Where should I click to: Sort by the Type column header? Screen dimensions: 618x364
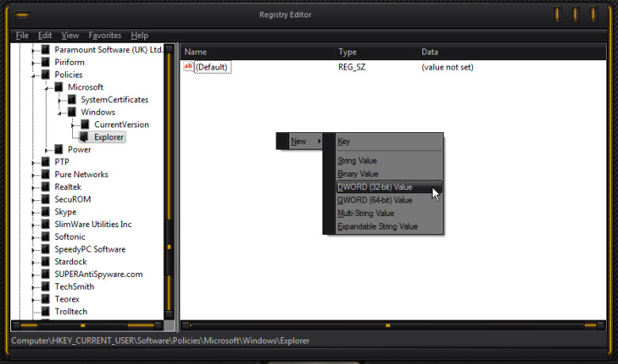click(x=376, y=52)
